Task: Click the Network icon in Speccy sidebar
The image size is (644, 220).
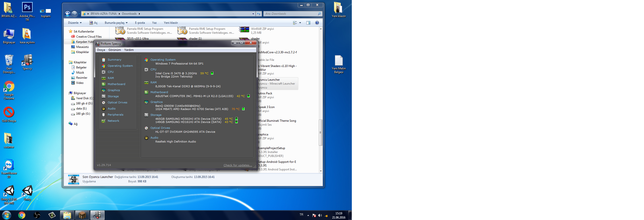Action: coord(104,121)
